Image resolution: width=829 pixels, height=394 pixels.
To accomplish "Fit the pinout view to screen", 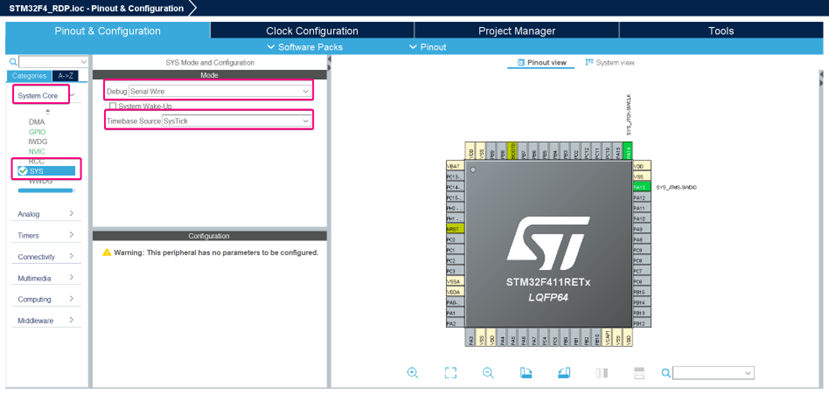I will (x=450, y=372).
